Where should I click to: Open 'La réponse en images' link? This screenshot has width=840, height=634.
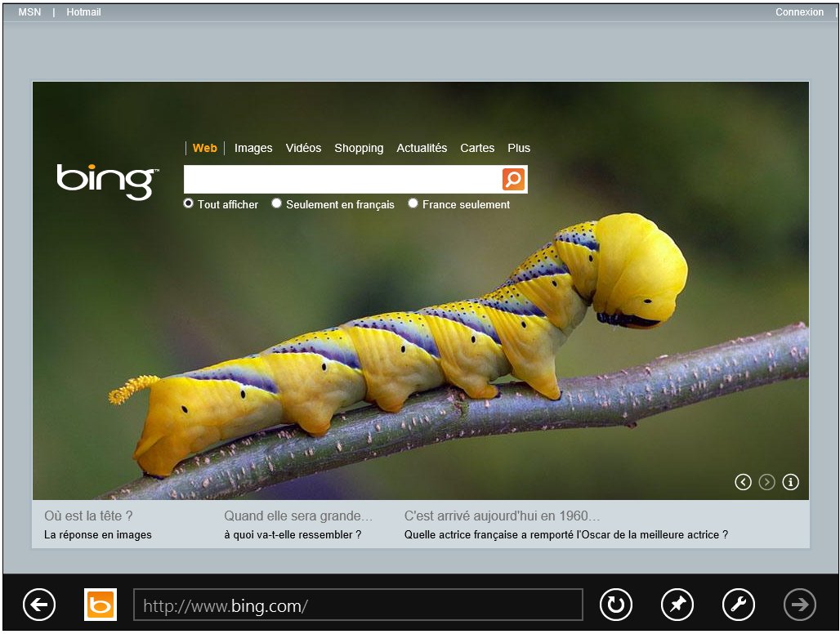click(98, 534)
